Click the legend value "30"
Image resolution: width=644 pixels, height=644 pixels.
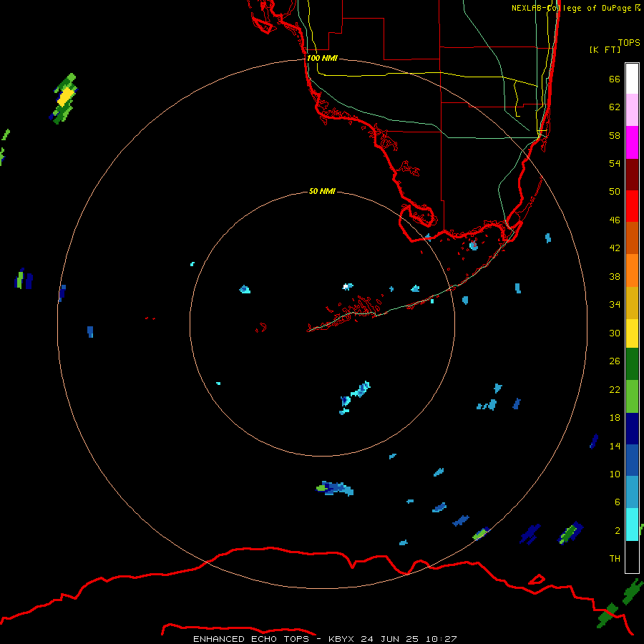click(x=615, y=333)
